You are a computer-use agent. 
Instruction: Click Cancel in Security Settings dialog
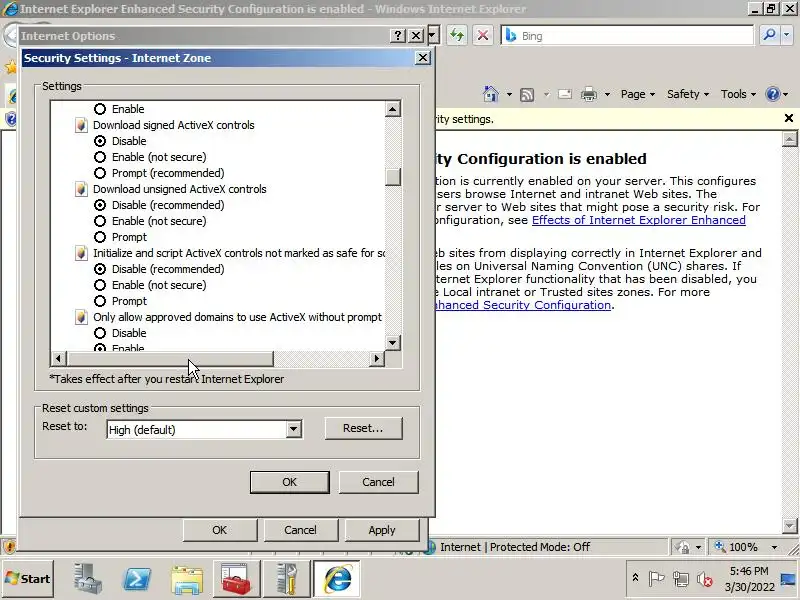[378, 482]
